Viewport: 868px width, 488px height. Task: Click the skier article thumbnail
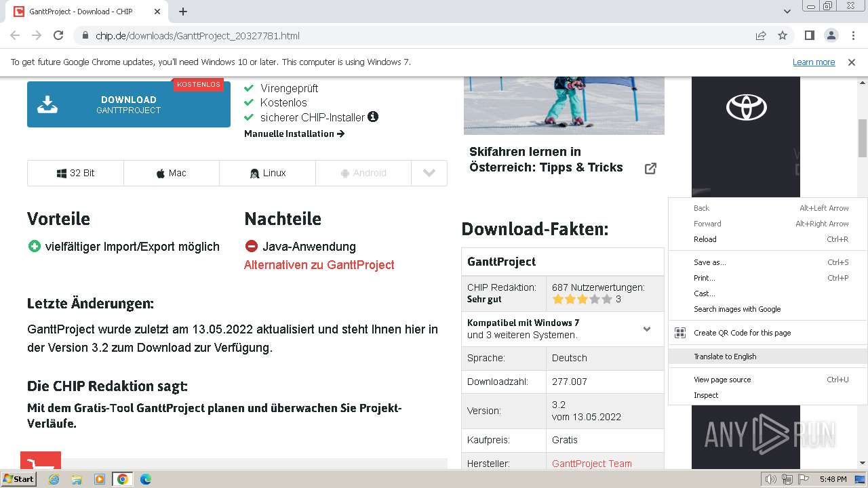pos(564,105)
